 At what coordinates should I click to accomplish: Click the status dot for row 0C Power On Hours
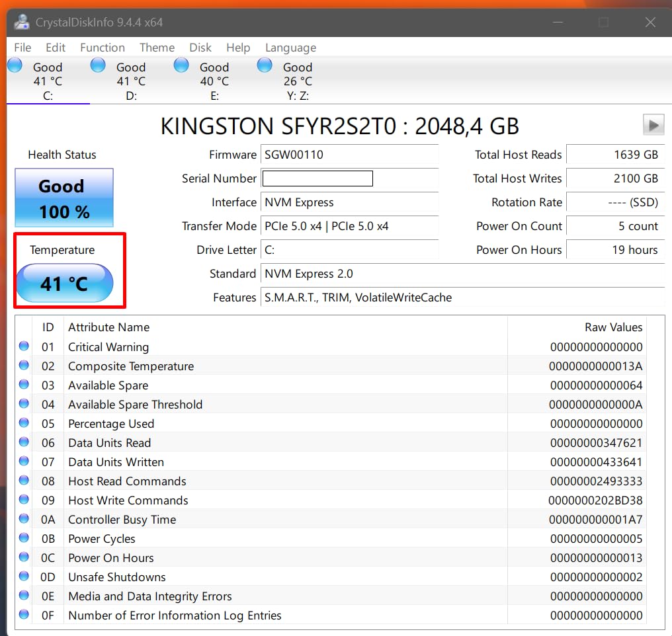24,557
